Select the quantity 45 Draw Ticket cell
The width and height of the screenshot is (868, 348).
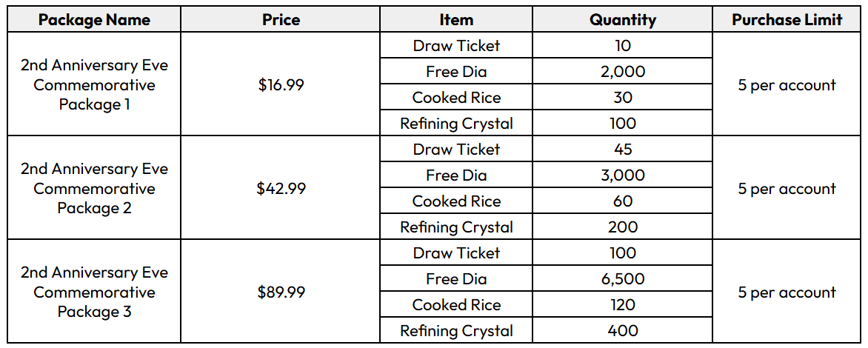(x=622, y=150)
